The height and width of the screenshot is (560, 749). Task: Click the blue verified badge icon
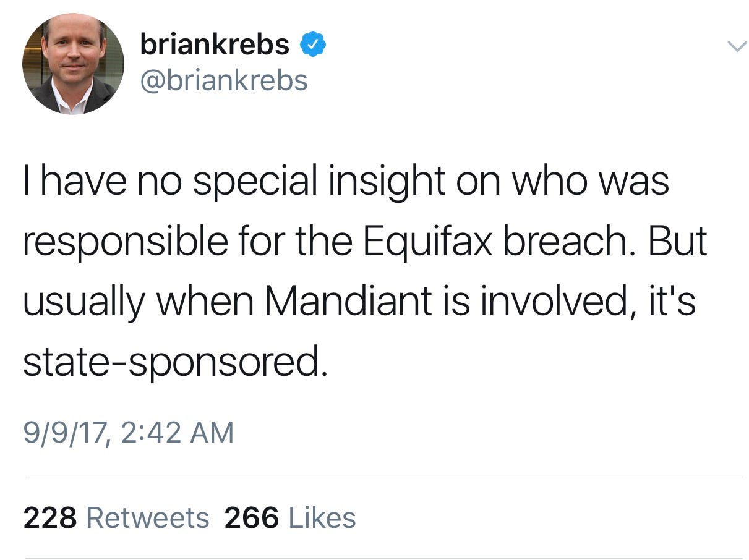[314, 45]
